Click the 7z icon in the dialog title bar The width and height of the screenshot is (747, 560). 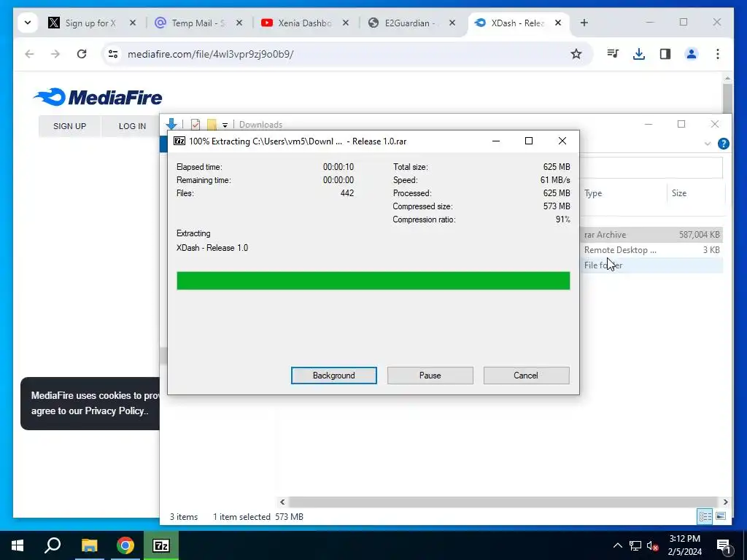click(x=179, y=141)
